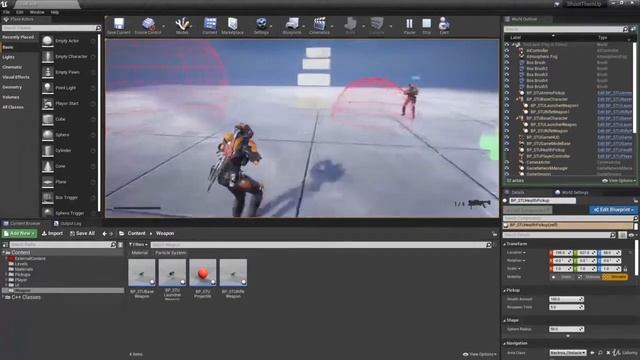The width and height of the screenshot is (640, 360).
Task: Open the File menu
Action: coord(7,12)
